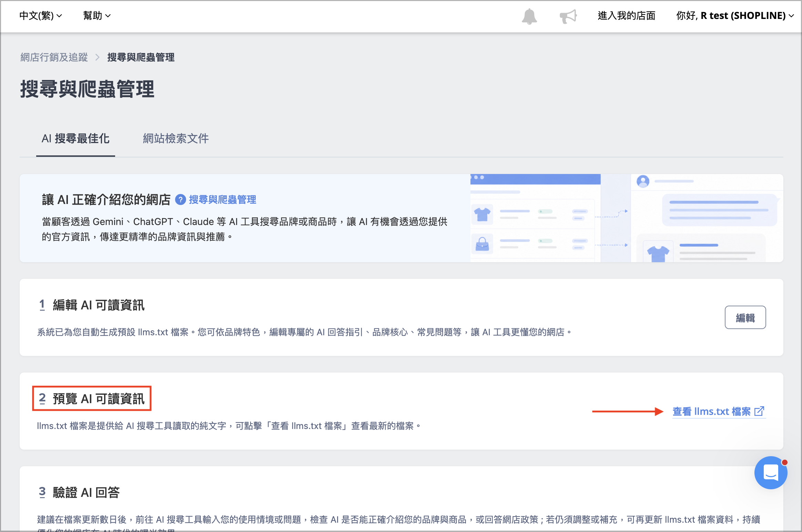Select the AI 搜尋最佳化 tab
802x532 pixels.
coord(75,139)
